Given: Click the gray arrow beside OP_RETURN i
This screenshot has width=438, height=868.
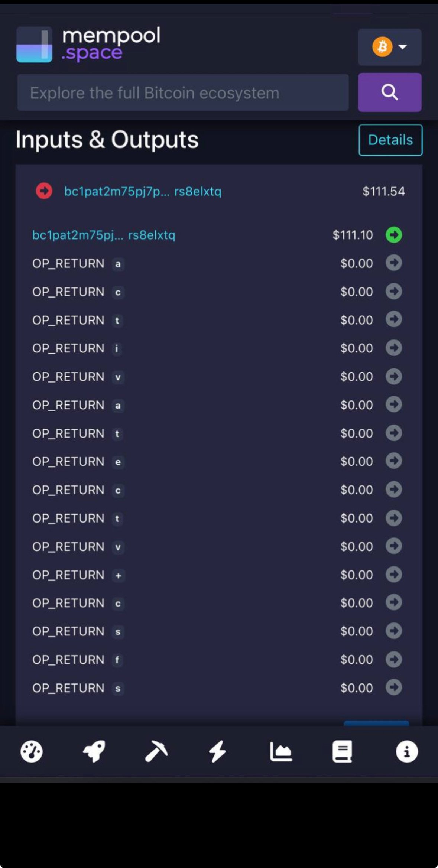Looking at the screenshot, I should [x=394, y=348].
